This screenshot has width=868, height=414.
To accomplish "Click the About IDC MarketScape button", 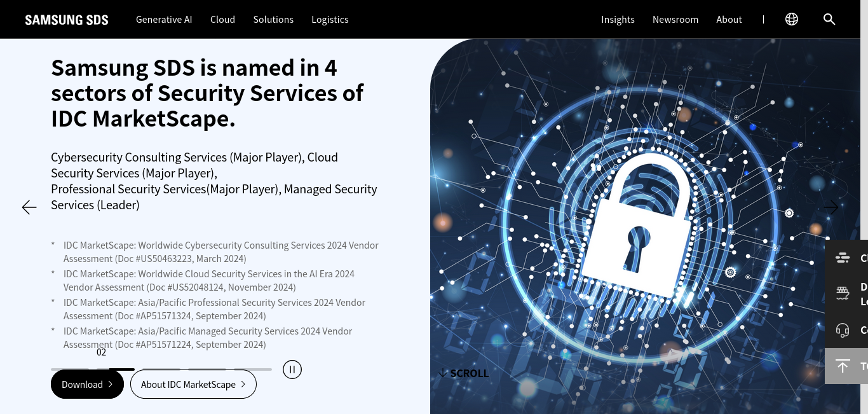I will [193, 384].
